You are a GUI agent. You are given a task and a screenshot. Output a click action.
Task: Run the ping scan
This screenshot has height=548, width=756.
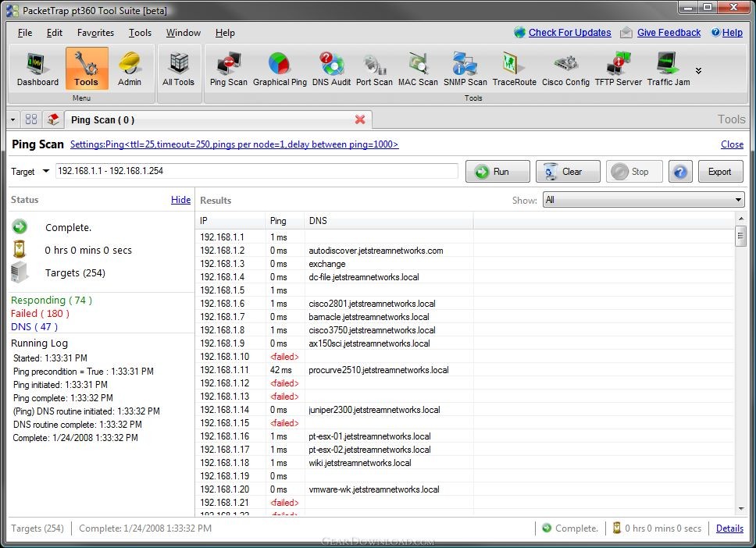(x=497, y=172)
